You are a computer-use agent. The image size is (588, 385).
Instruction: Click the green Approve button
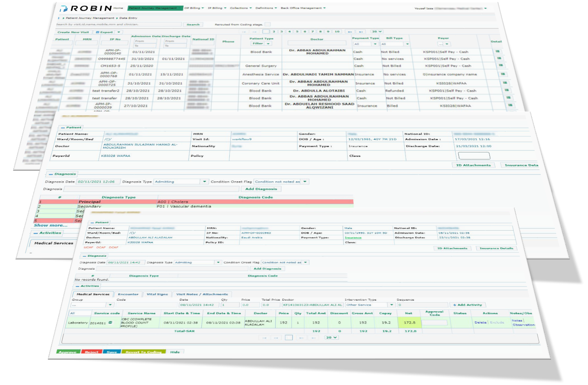pyautogui.click(x=68, y=352)
